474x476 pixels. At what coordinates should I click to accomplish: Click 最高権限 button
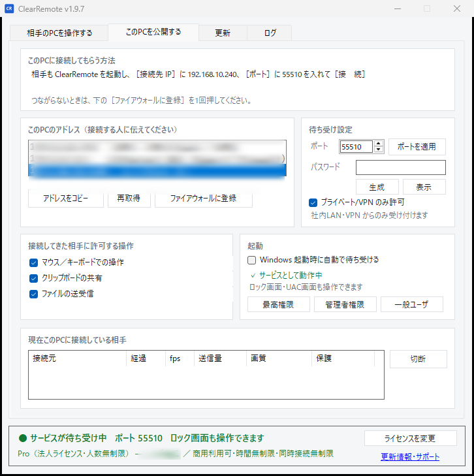point(279,304)
